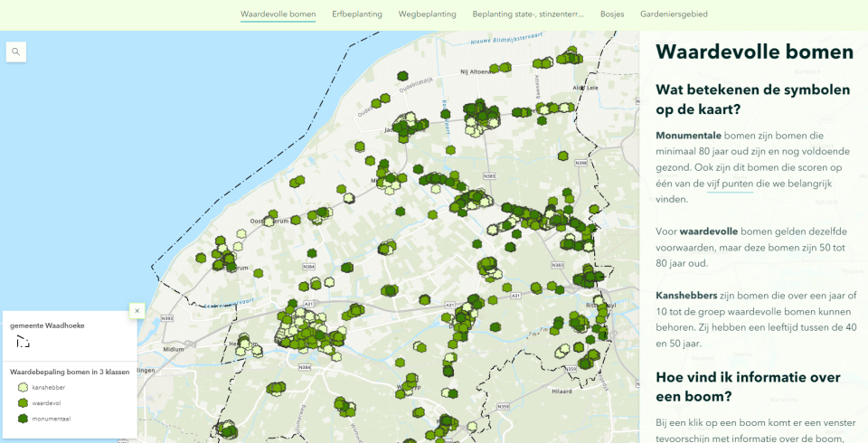This screenshot has width=868, height=443.
Task: Open the Wegbeplanting tab
Action: pos(427,14)
